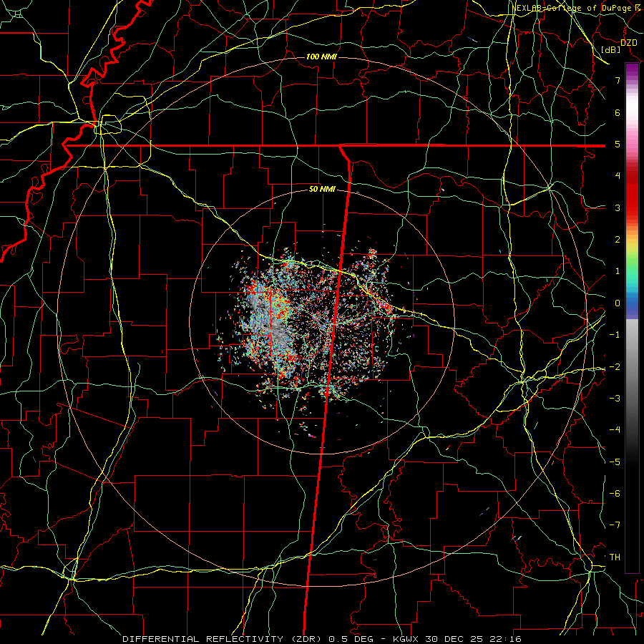Click the '100 NMI' range ring label
This screenshot has width=644, height=644.
tap(321, 57)
